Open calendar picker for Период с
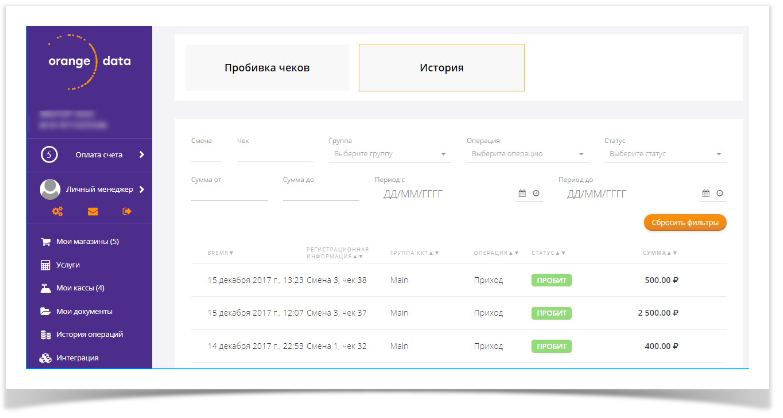 (522, 193)
